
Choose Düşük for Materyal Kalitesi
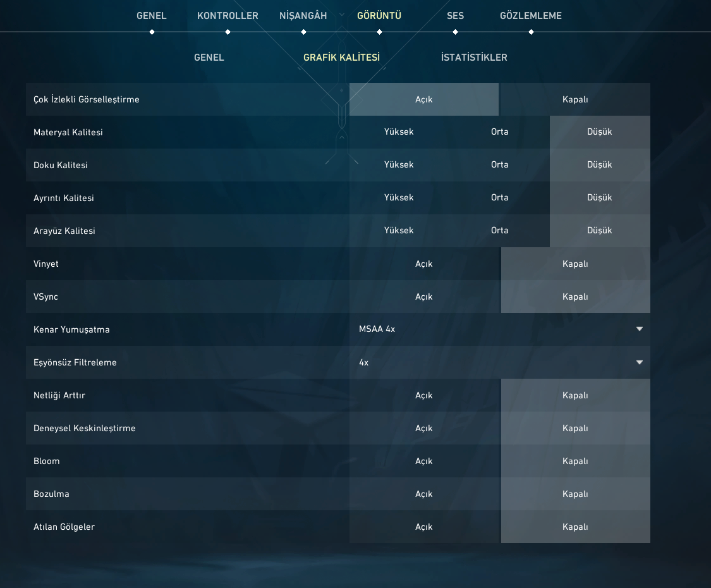point(600,132)
